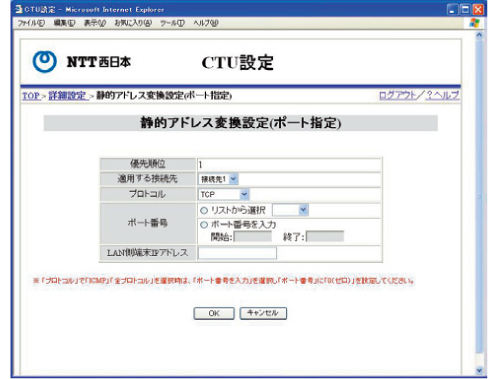Open the ヘルプ menu
500x379 pixels.
pos(206,23)
